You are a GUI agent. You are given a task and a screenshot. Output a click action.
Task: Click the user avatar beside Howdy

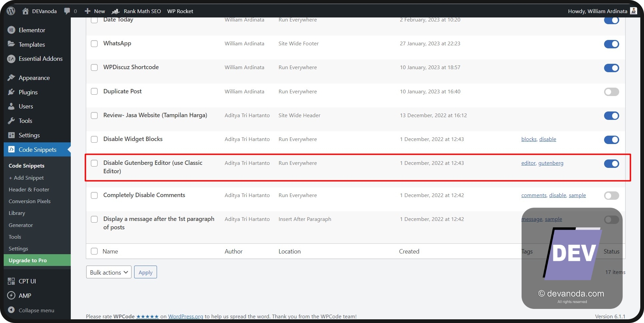click(634, 11)
